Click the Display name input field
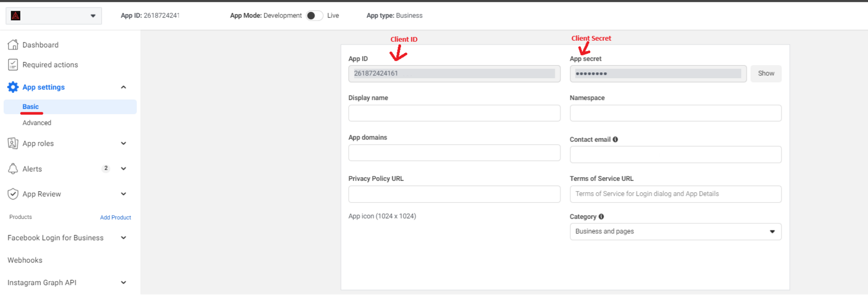 [454, 113]
